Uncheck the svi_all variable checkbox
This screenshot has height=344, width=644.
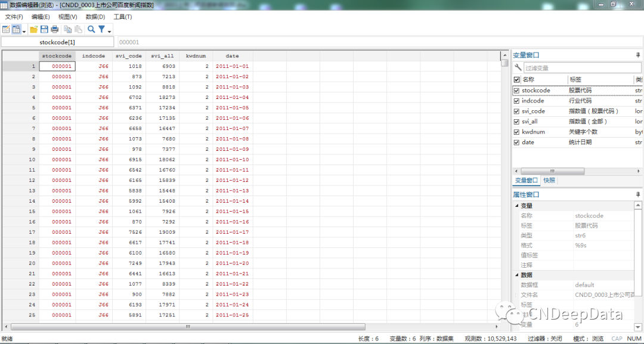(516, 122)
